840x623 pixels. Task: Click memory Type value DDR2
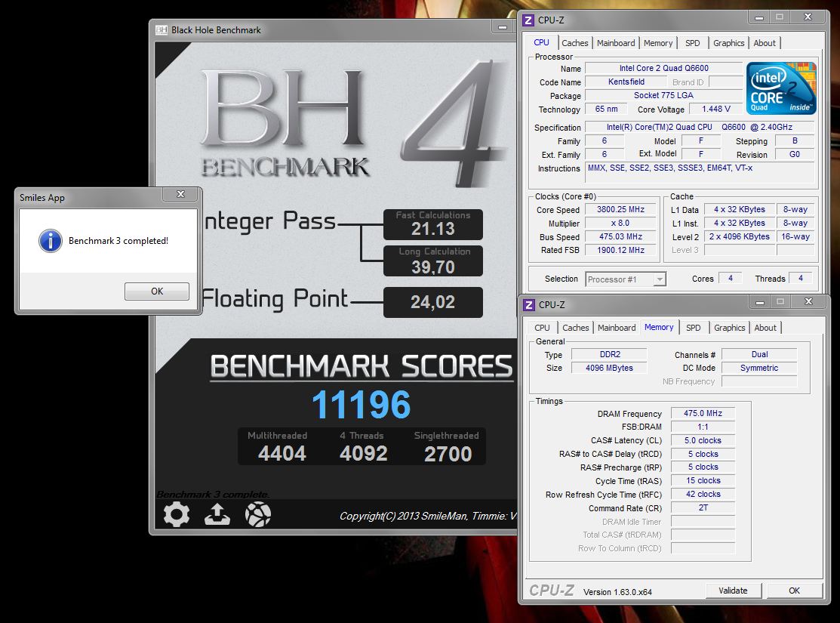click(610, 354)
